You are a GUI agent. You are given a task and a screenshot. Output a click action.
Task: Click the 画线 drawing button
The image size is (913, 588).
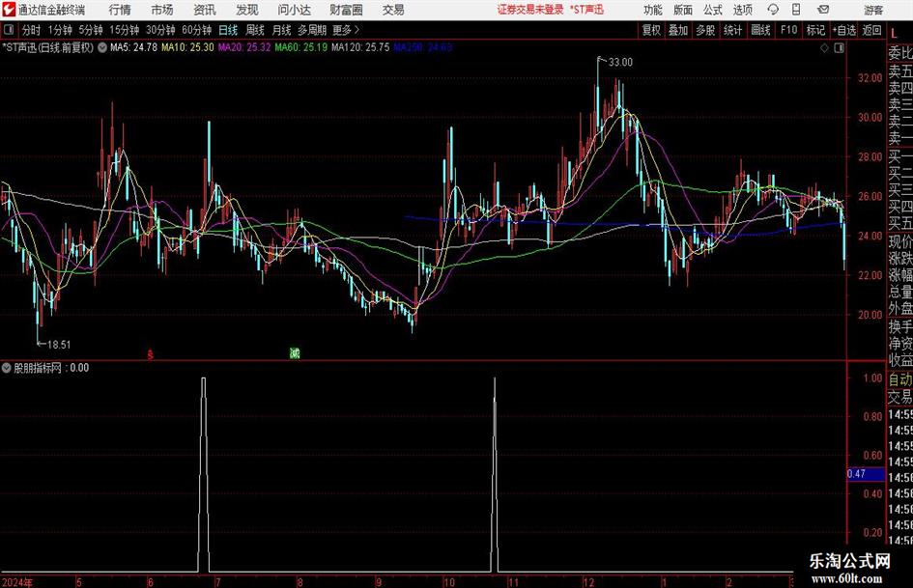pyautogui.click(x=760, y=30)
